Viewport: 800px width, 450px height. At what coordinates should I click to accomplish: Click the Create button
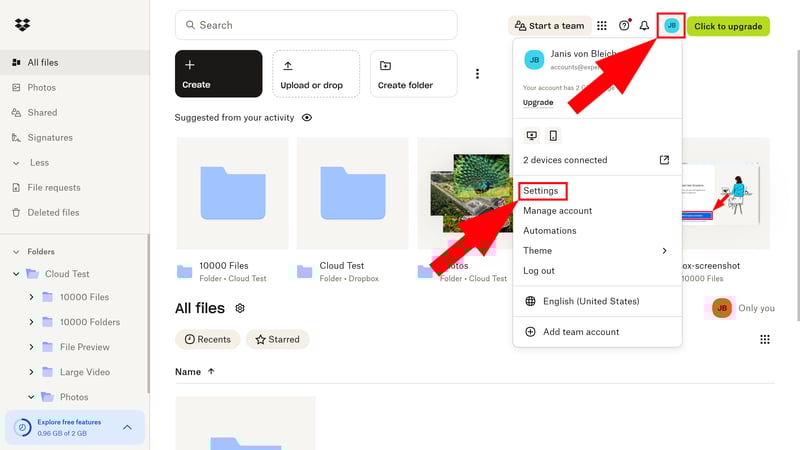tap(218, 74)
